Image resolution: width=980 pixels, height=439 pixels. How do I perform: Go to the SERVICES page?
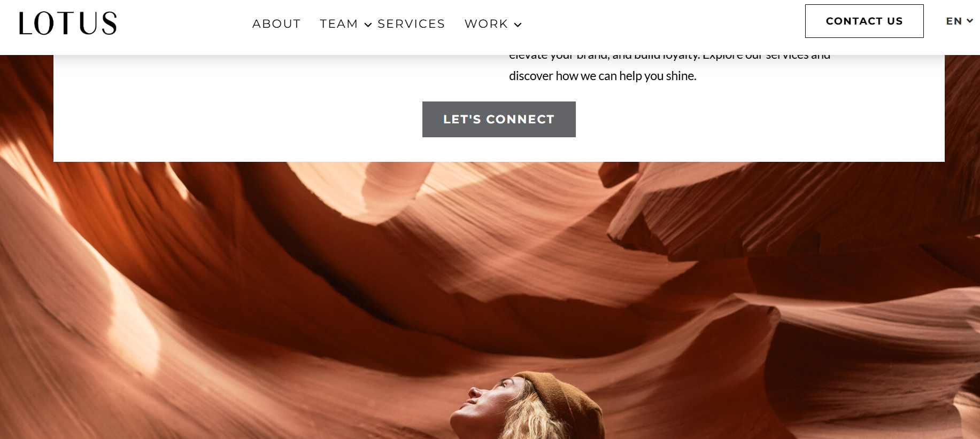coord(411,24)
